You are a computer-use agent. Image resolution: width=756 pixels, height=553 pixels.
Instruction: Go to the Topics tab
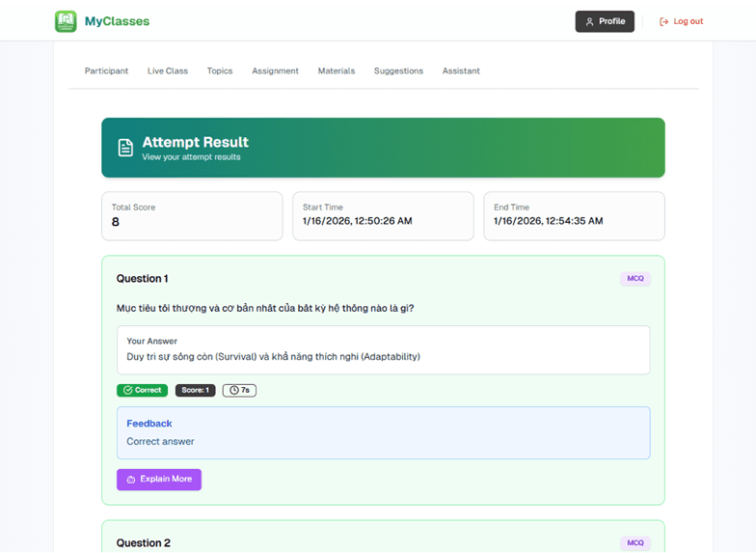[x=220, y=71]
